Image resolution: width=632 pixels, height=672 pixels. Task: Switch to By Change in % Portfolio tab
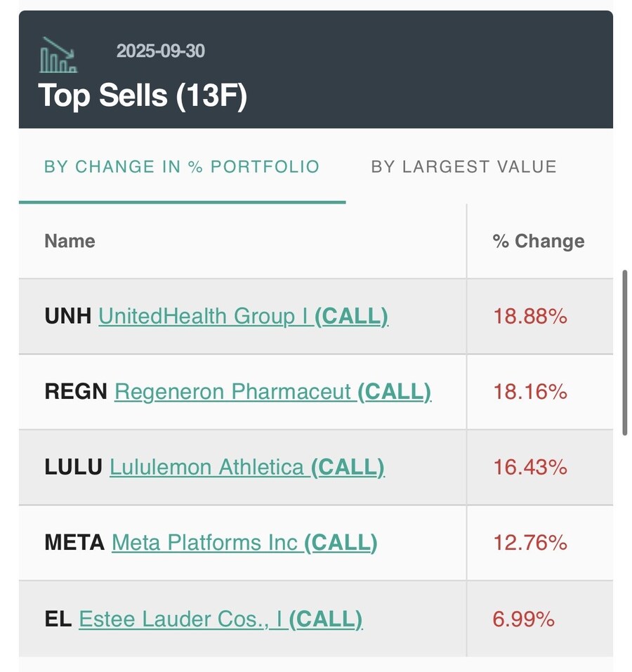(181, 167)
